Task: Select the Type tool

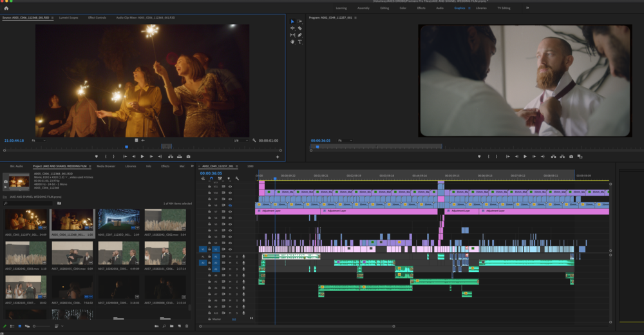Action: coord(300,42)
